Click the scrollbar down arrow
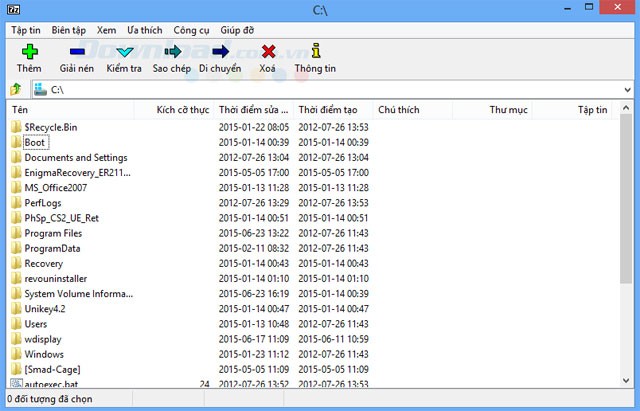The image size is (640, 411). coord(626,380)
